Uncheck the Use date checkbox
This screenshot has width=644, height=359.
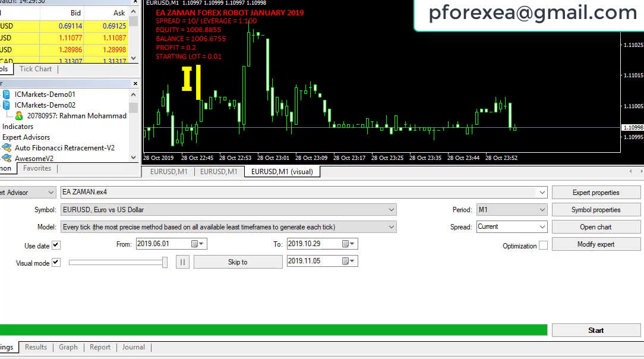tap(56, 245)
